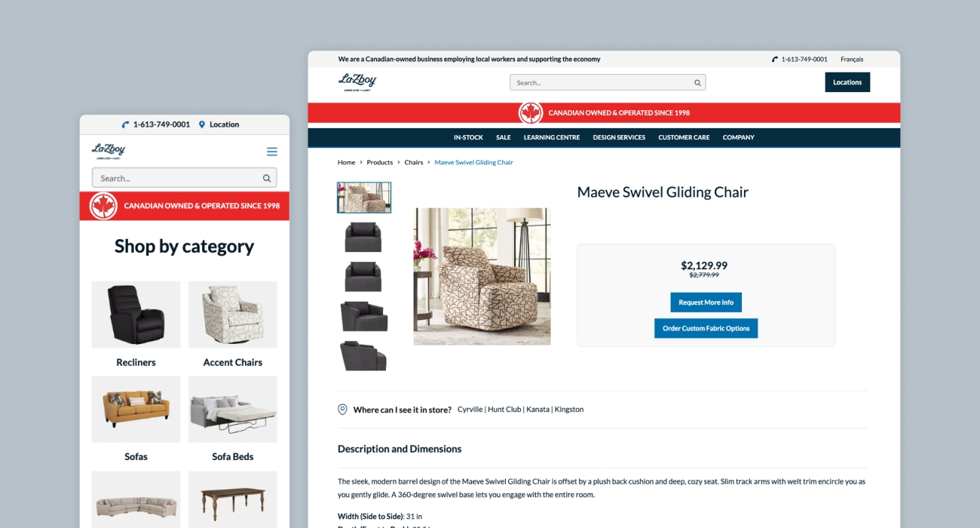Select the Kanata store link
Screen dimensions: 980x528
[x=537, y=410]
